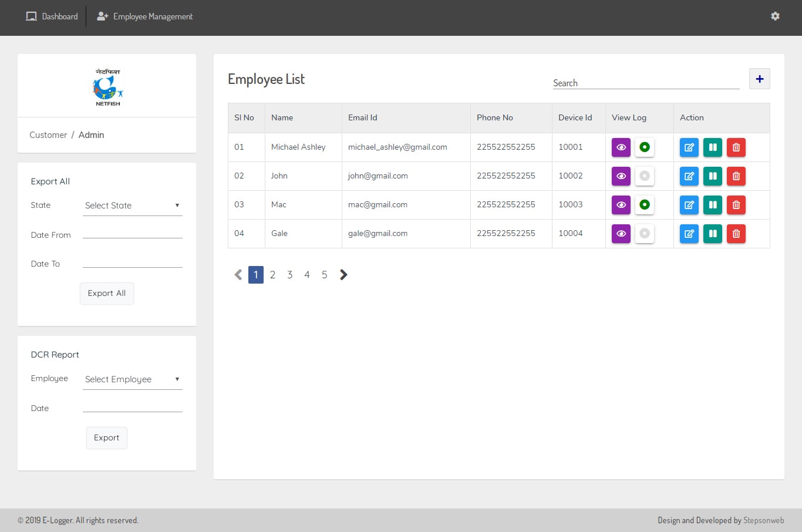Screen dimensions: 802x532
Task: Click the name Michael Ashley
Action: (x=298, y=147)
